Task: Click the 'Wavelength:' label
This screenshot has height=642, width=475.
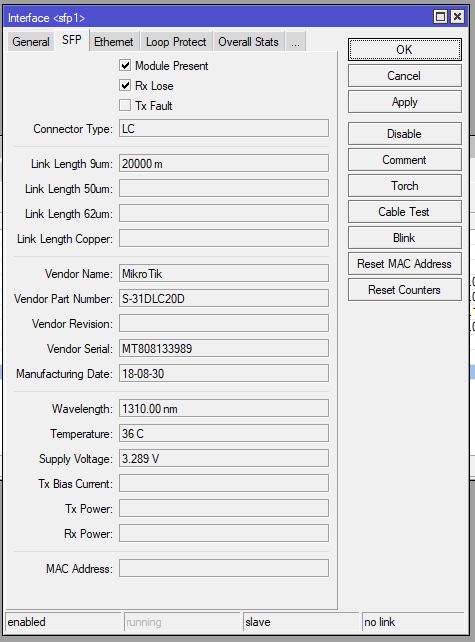Action: pyautogui.click(x=82, y=409)
